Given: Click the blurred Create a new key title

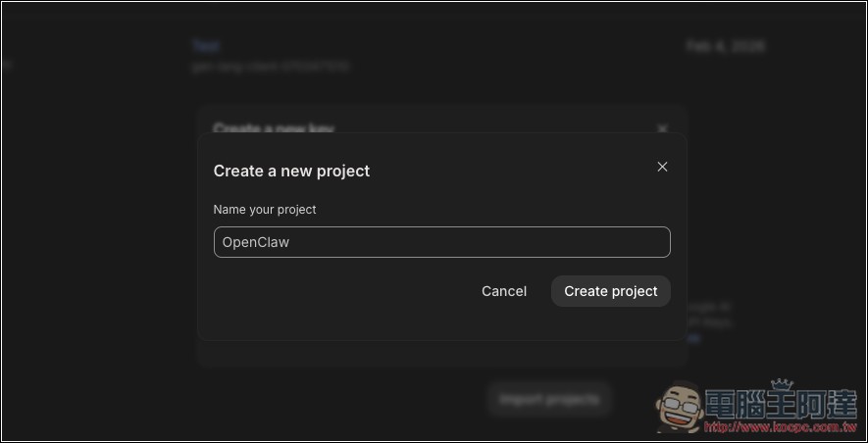Looking at the screenshot, I should (277, 128).
